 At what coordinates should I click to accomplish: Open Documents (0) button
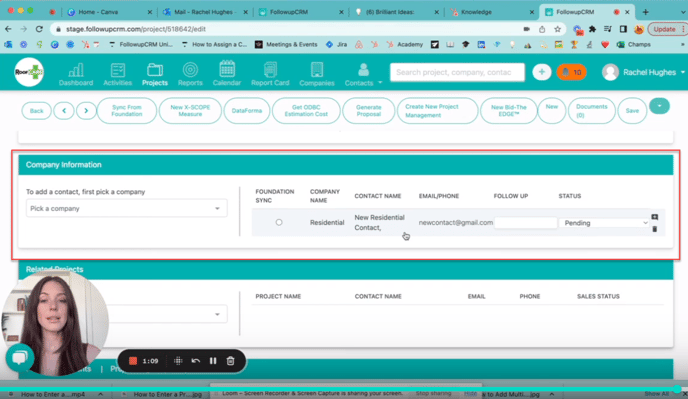pos(591,111)
